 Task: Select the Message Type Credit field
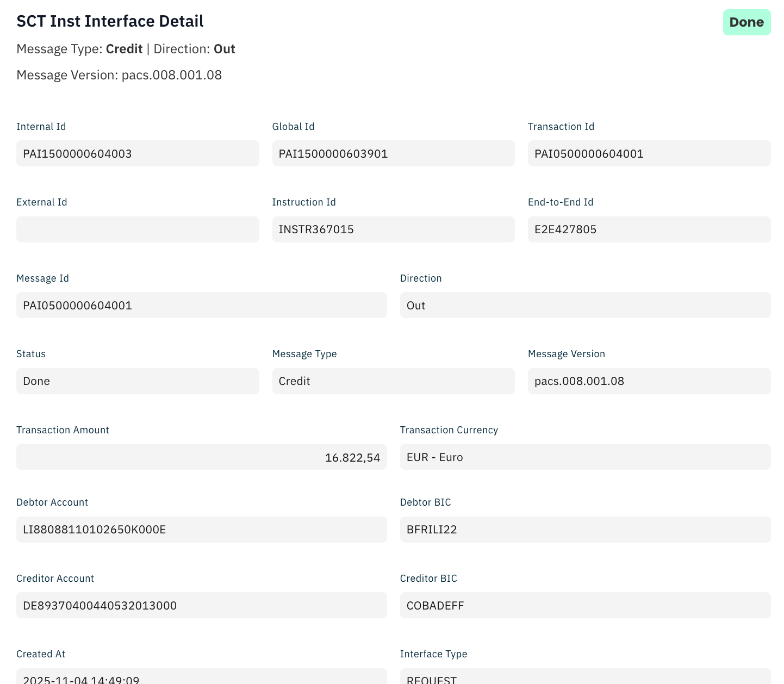coord(393,381)
